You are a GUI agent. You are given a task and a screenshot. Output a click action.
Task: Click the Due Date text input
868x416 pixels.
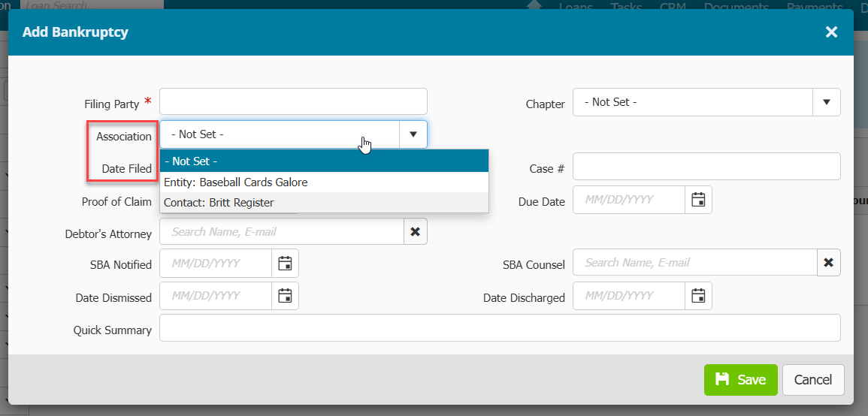click(x=629, y=200)
